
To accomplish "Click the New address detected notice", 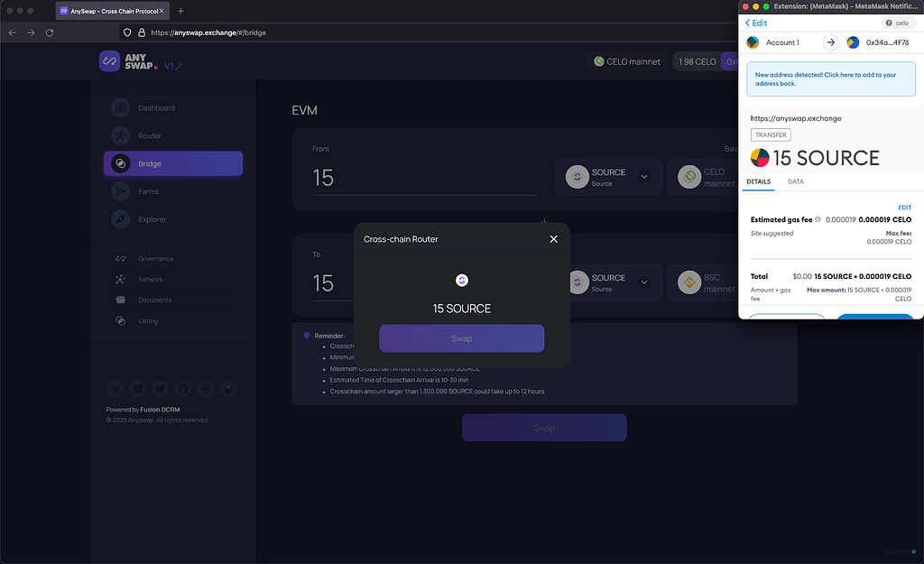I will point(831,79).
